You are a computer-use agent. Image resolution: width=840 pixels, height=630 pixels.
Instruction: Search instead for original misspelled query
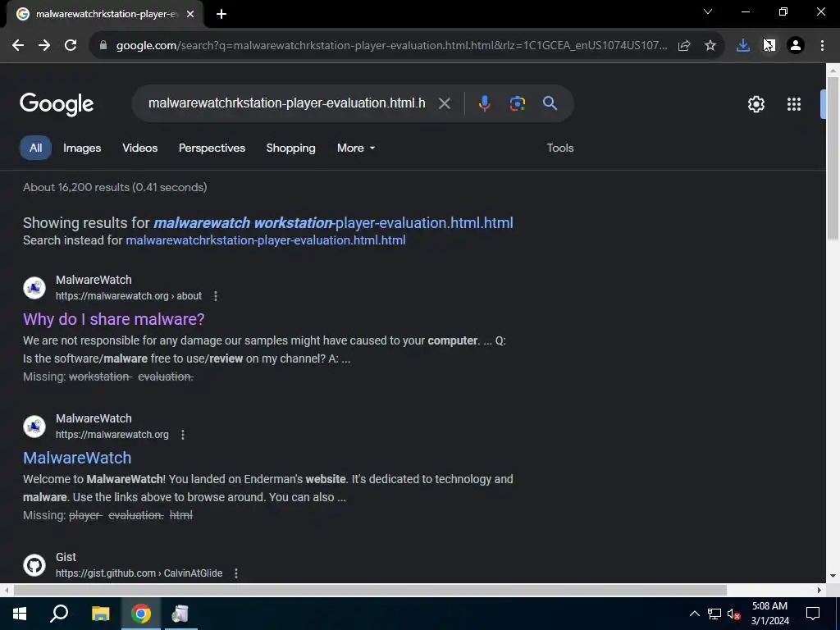click(265, 240)
